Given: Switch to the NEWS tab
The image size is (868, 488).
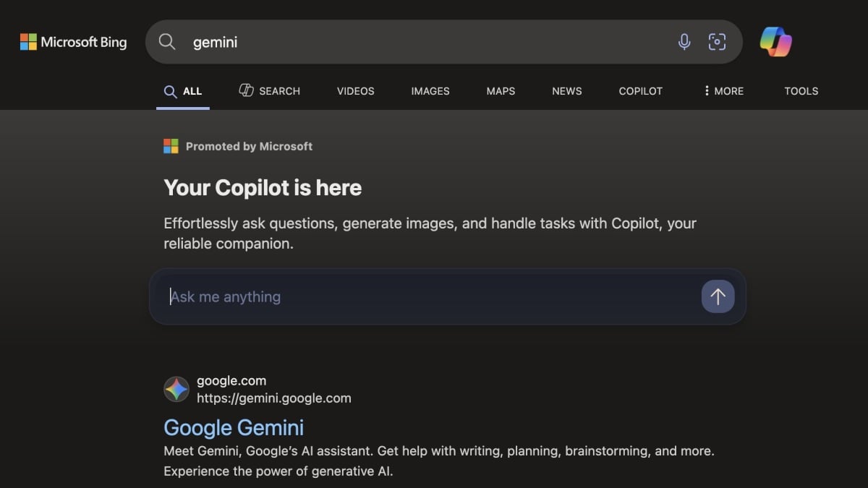Looking at the screenshot, I should coord(566,91).
